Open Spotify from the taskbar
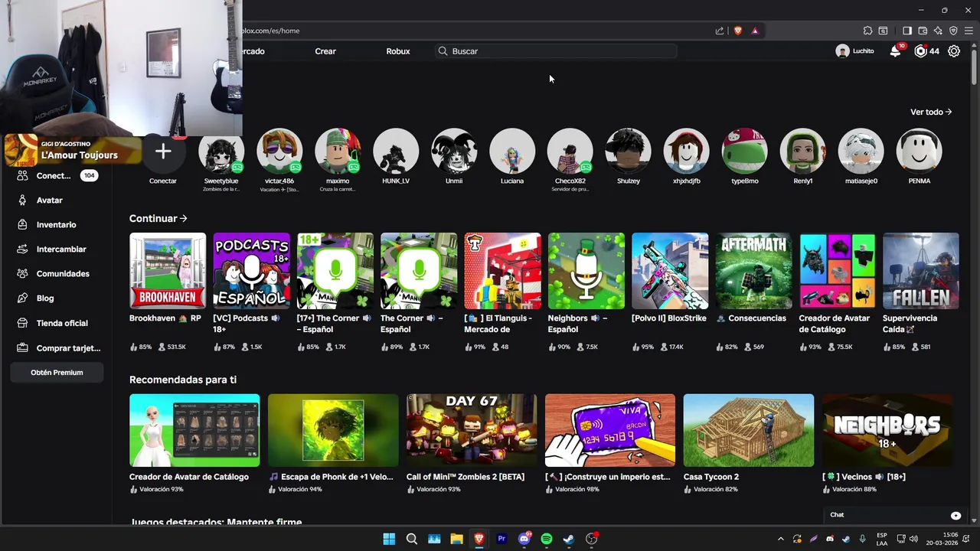The image size is (980, 551). coord(547,539)
